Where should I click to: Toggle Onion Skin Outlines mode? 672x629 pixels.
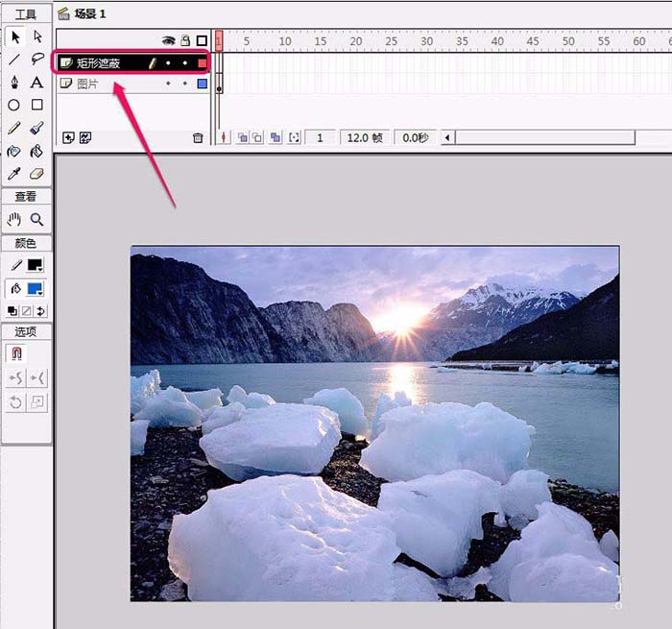(x=257, y=137)
